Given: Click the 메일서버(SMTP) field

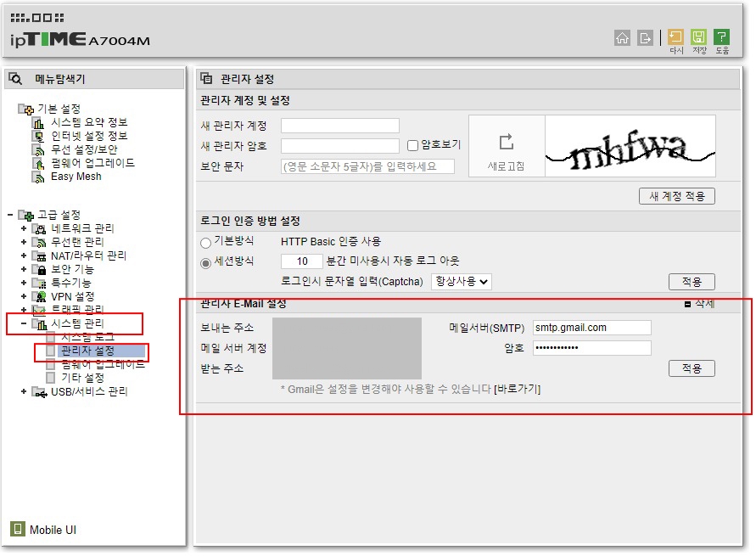Looking at the screenshot, I should click(591, 328).
